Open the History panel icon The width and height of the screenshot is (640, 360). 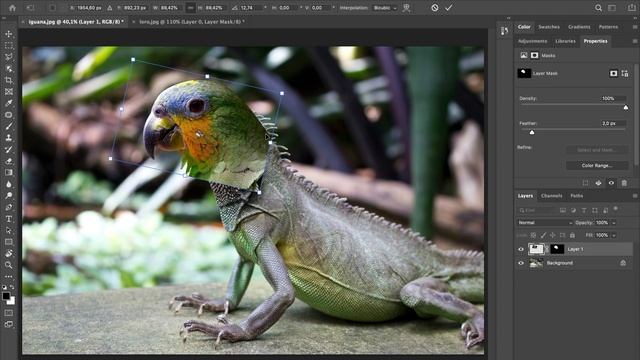pos(504,31)
